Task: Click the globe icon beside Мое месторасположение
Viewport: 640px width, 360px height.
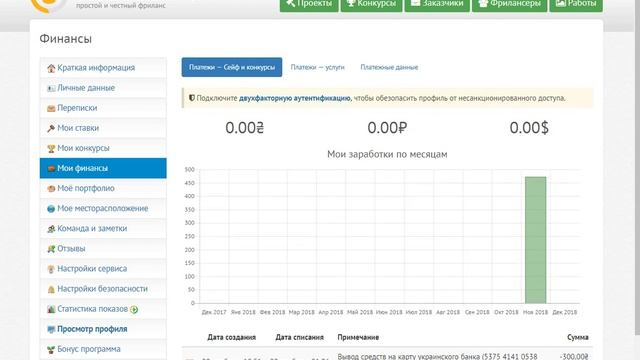Action: point(51,209)
